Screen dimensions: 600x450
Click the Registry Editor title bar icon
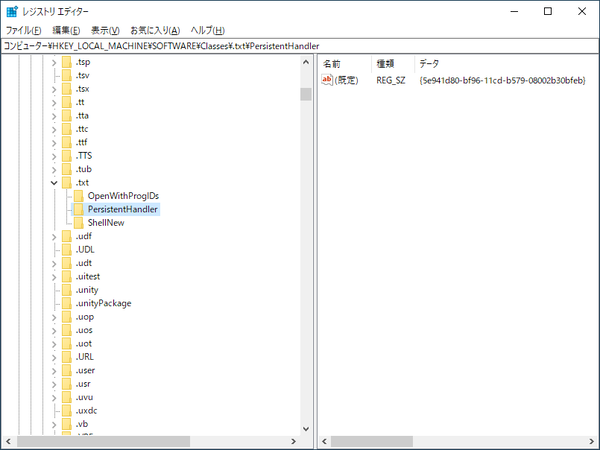(12, 11)
